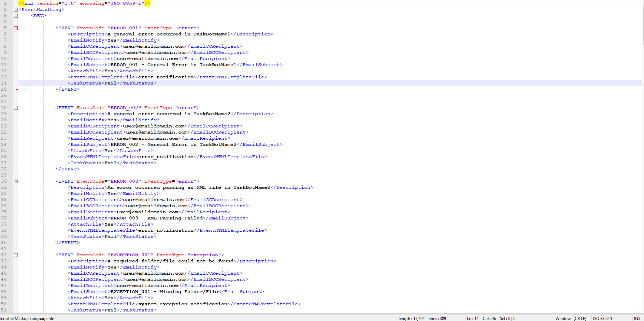
Task: Click the EventHandling opening tag on line 2
Action: (x=41, y=10)
